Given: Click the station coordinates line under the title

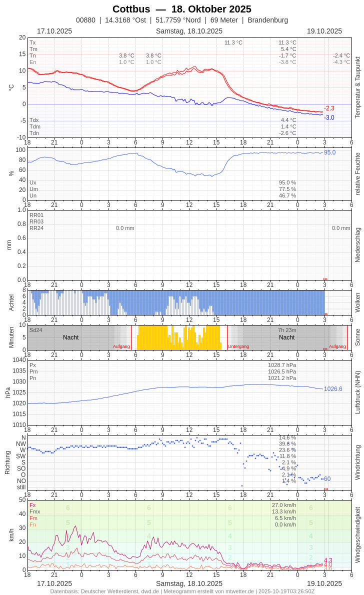Looking at the screenshot, I should click(x=182, y=20).
